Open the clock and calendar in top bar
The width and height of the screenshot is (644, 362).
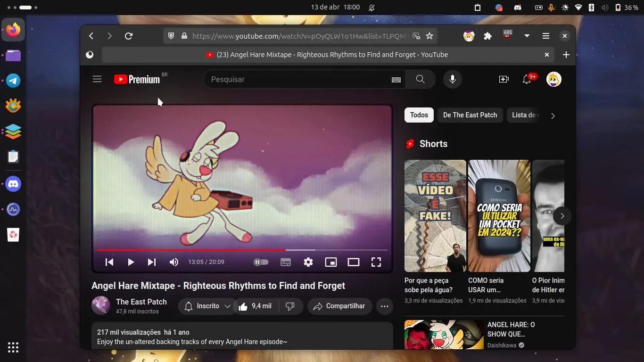pos(335,7)
